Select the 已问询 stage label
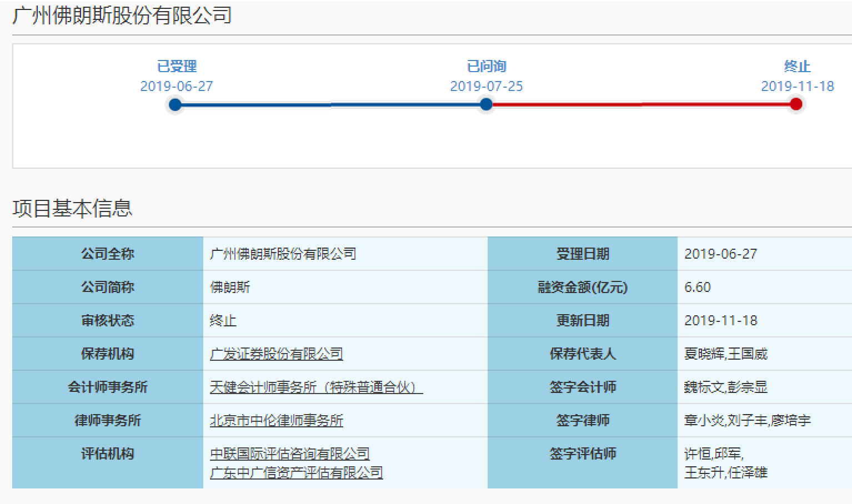852x504 pixels. pyautogui.click(x=487, y=67)
